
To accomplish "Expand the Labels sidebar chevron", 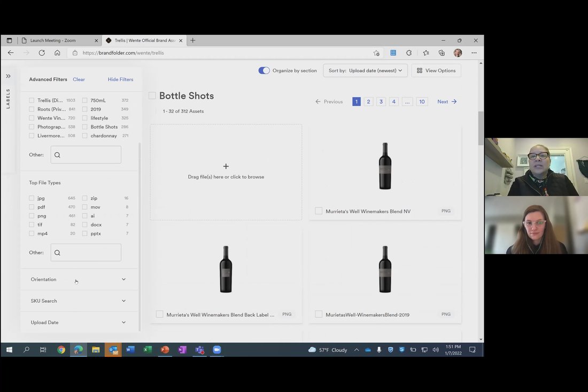I will pos(8,76).
